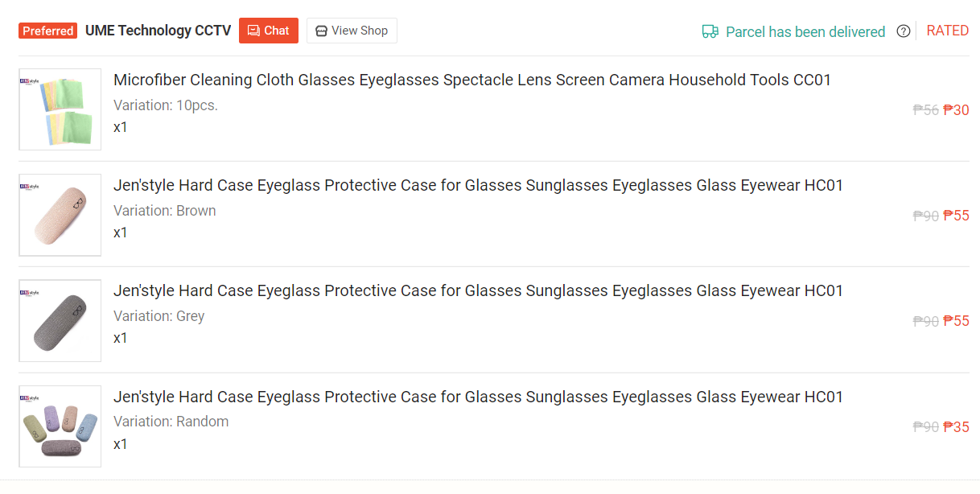Open UME Technology CCTV shop name
Screen dimensions: 980x494
point(159,31)
